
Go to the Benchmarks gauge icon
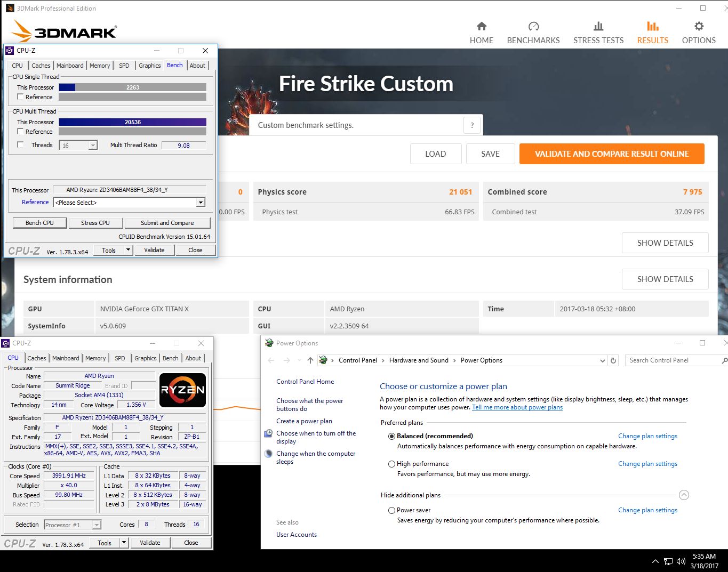533,27
